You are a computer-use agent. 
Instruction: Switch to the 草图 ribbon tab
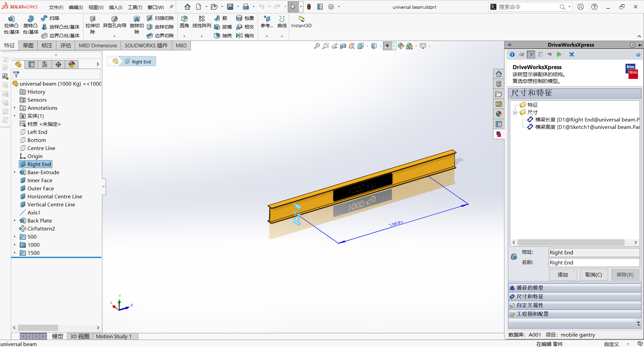tap(28, 46)
